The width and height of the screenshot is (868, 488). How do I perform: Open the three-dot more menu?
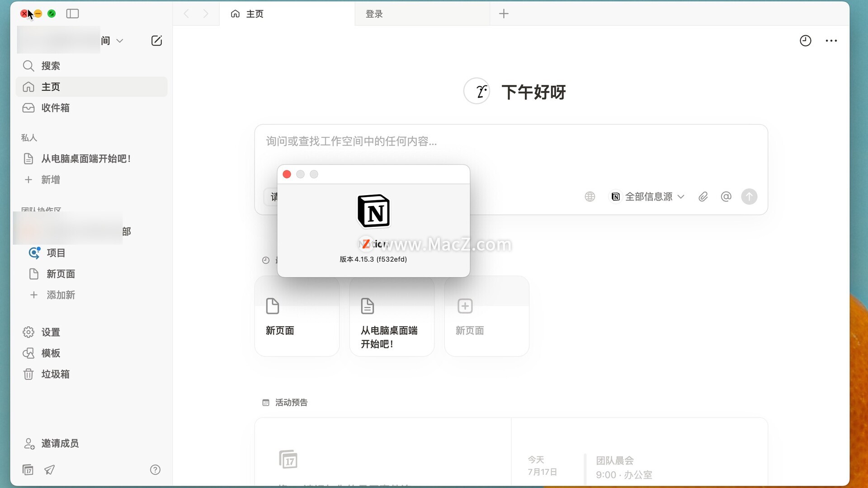(x=831, y=41)
